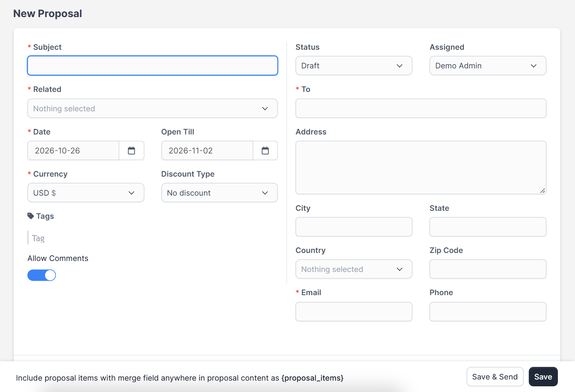This screenshot has width=575, height=392.
Task: Click the {proposal_items} merge field text
Action: (x=312, y=378)
